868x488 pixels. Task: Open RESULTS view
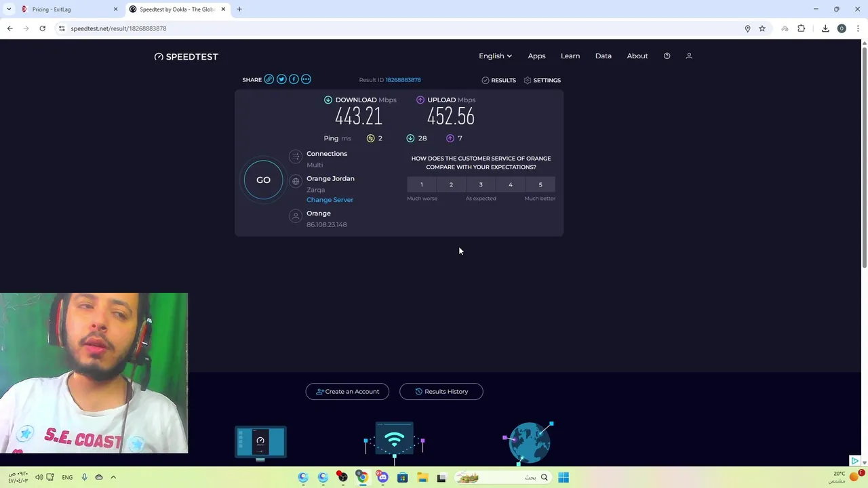click(499, 80)
